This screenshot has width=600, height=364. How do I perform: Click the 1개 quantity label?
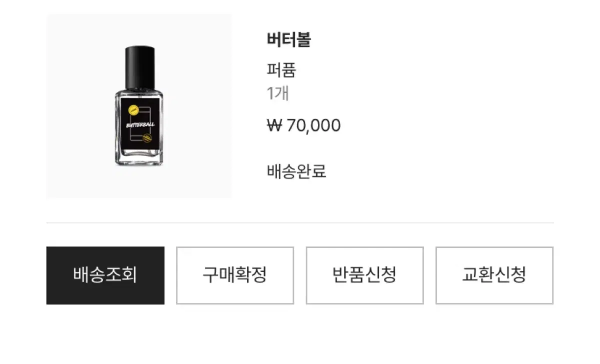click(x=278, y=93)
